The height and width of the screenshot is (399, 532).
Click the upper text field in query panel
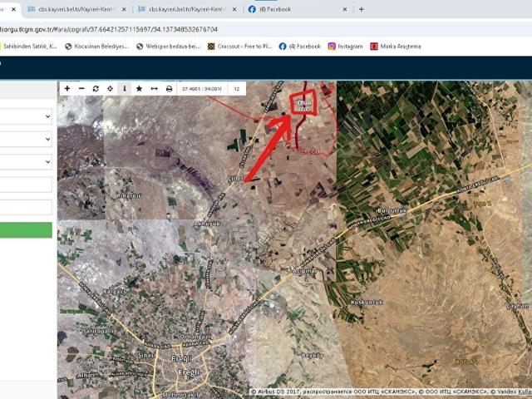26,185
